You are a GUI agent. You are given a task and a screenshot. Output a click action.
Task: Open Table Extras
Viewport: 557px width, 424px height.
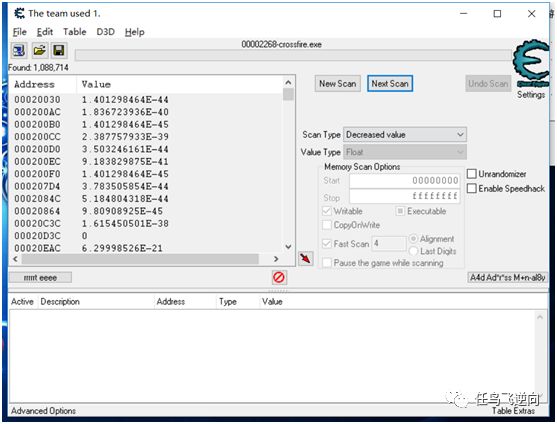click(x=513, y=411)
